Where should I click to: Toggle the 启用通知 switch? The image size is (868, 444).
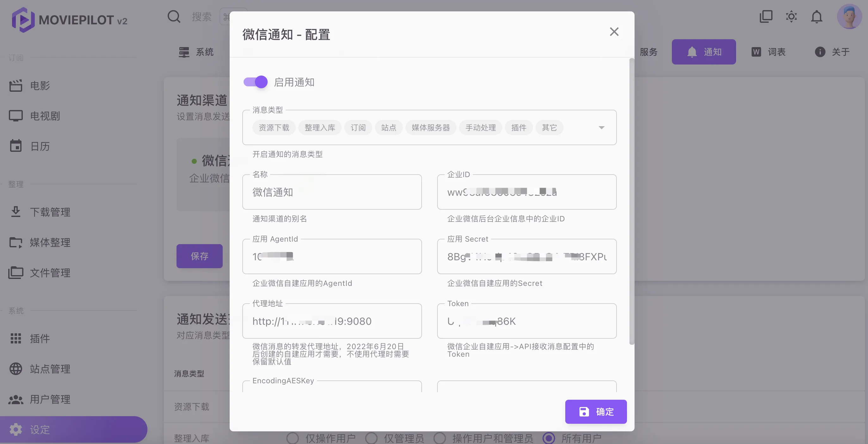(x=255, y=82)
